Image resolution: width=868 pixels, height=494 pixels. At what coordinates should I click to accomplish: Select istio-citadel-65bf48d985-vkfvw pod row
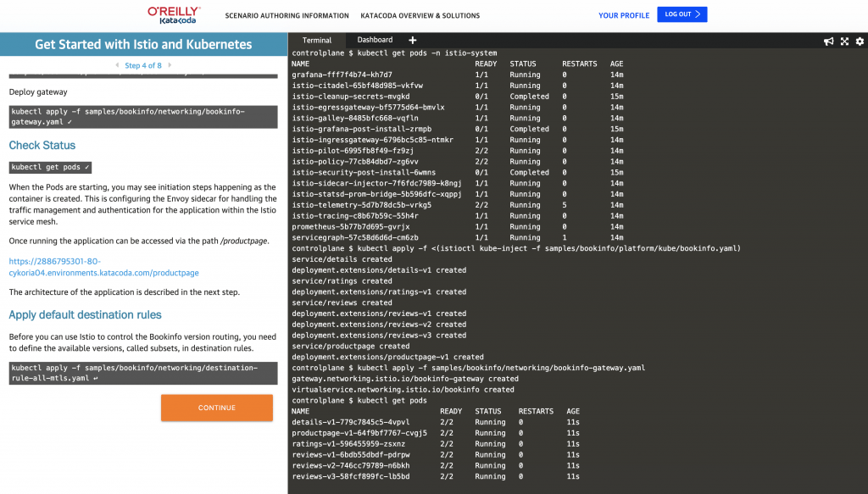458,86
